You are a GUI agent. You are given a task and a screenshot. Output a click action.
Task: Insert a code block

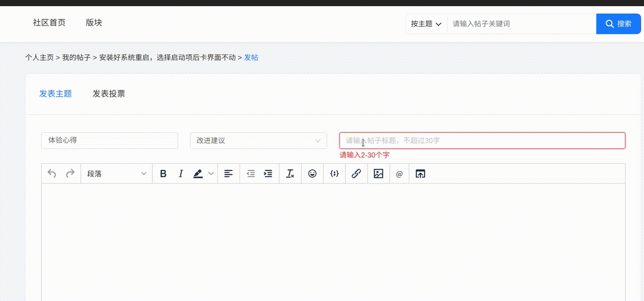pyautogui.click(x=335, y=174)
